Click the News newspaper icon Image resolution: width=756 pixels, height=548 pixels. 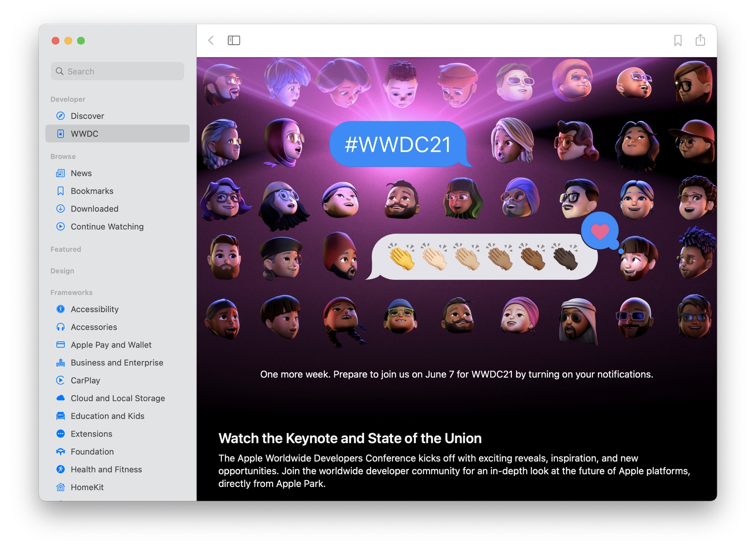pos(60,173)
